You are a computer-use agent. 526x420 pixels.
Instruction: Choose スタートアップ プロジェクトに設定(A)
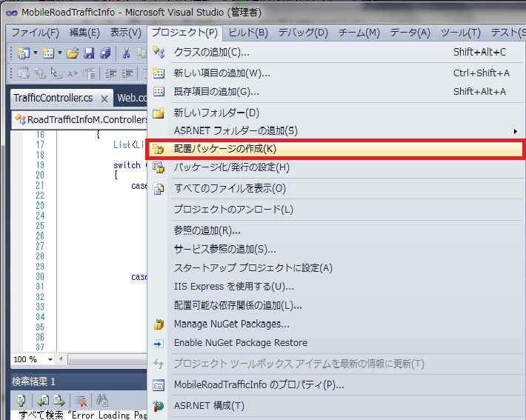[336, 268]
